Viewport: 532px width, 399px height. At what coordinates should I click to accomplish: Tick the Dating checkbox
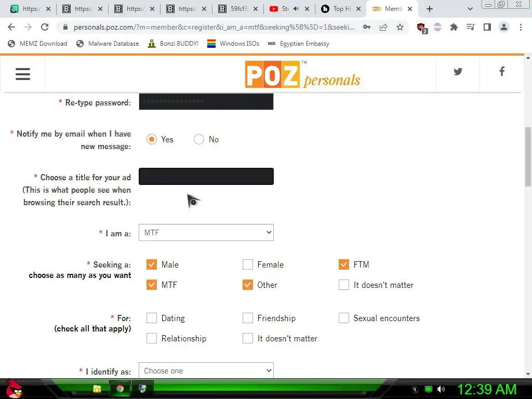152,318
